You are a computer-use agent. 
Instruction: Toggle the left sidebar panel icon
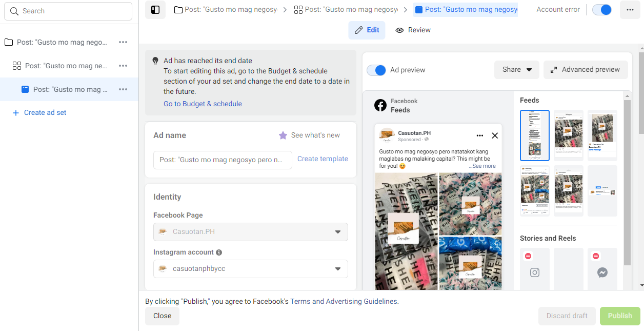point(155,10)
